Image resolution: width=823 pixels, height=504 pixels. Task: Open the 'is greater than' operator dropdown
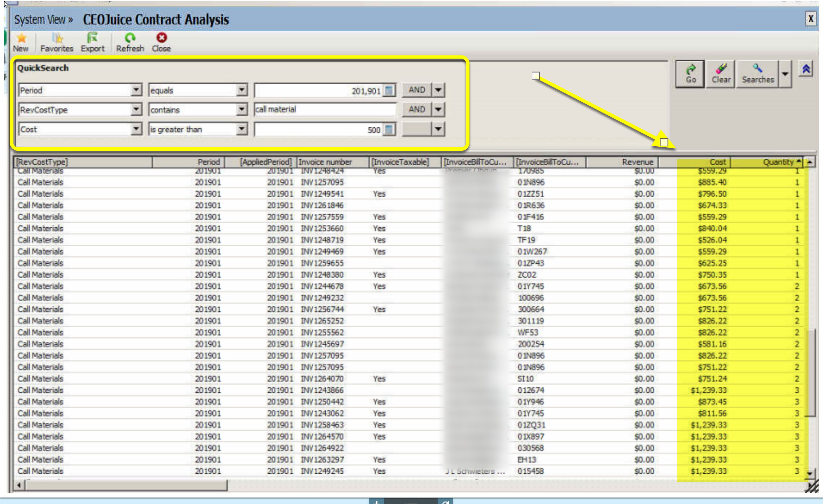pyautogui.click(x=242, y=129)
